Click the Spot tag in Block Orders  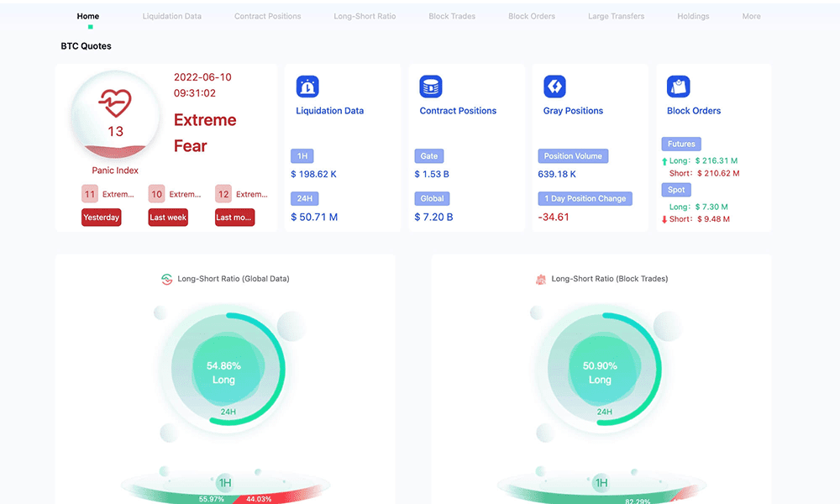tap(676, 190)
